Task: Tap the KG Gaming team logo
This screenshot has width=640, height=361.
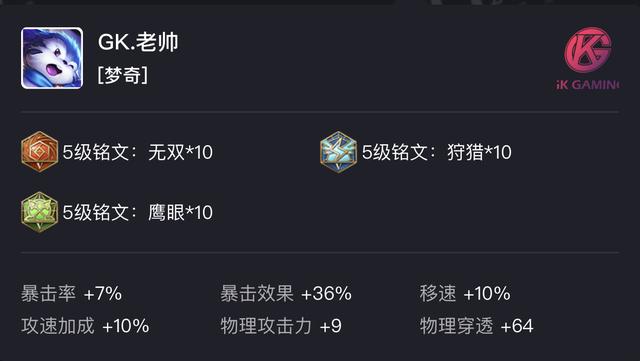Action: point(588,50)
